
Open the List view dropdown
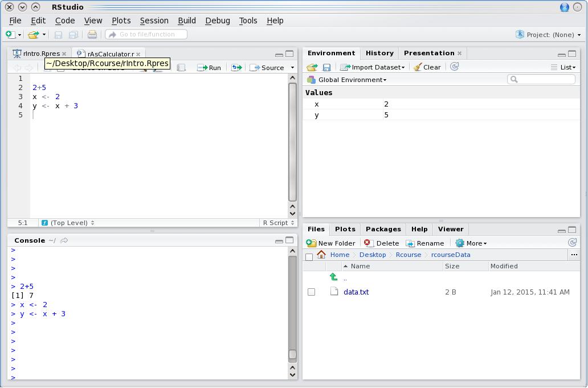(563, 67)
